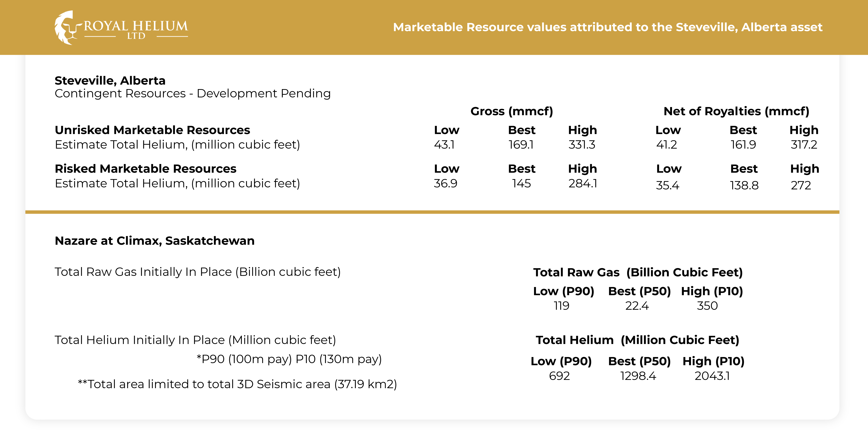Viewport: 868px width, 441px height.
Task: Click risked net best value 138.8
Action: [x=744, y=185]
